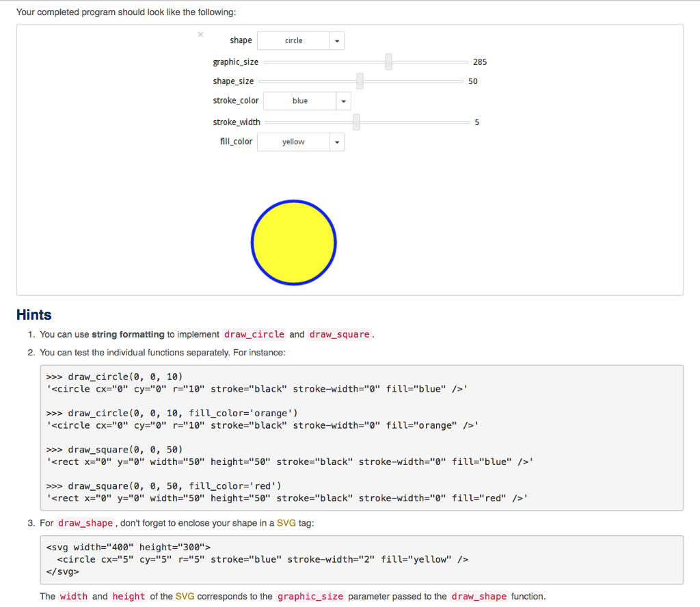Click the highlighted draw_circle code text

coord(254,334)
